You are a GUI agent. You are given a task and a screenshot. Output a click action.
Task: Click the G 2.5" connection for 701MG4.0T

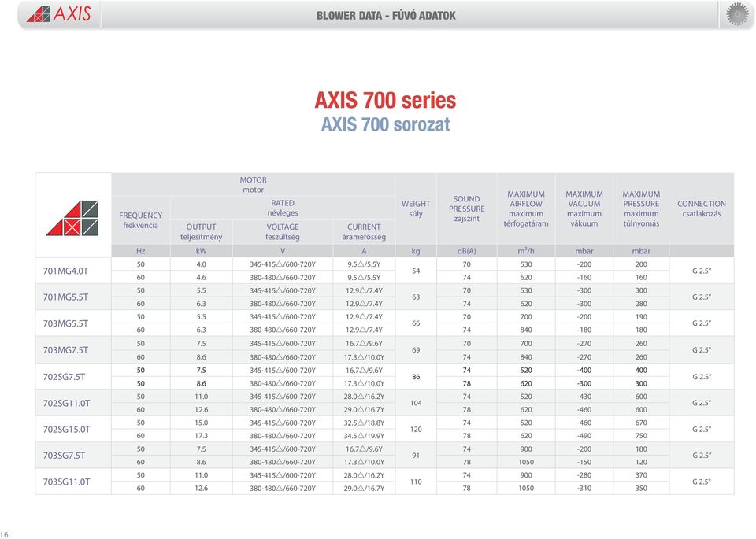pyautogui.click(x=702, y=271)
